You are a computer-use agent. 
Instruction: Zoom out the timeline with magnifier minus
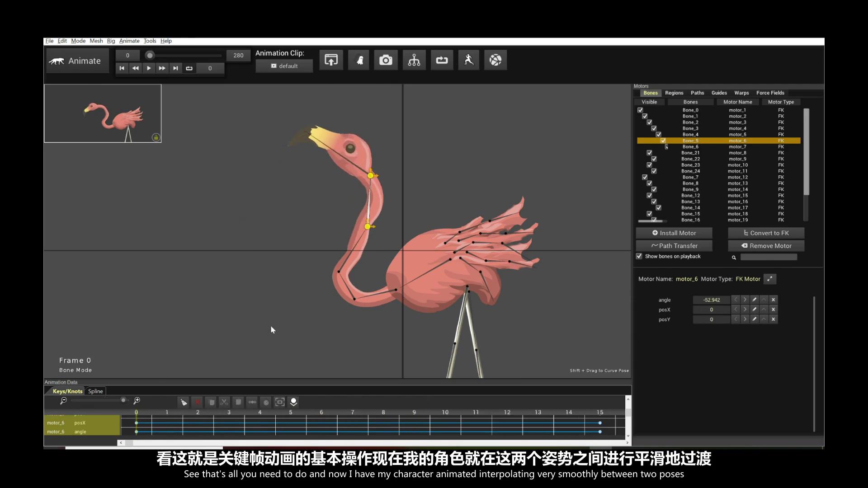point(64,401)
